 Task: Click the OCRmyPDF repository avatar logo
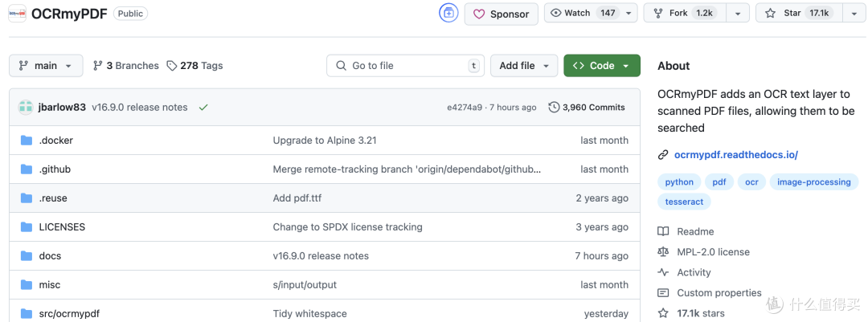coord(17,14)
